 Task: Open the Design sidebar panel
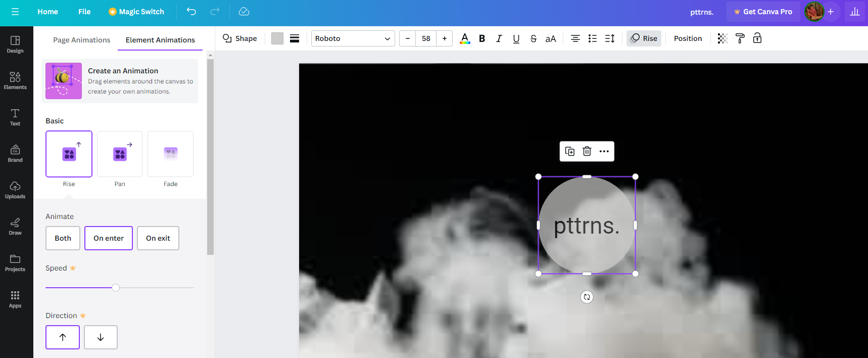pyautogui.click(x=15, y=44)
